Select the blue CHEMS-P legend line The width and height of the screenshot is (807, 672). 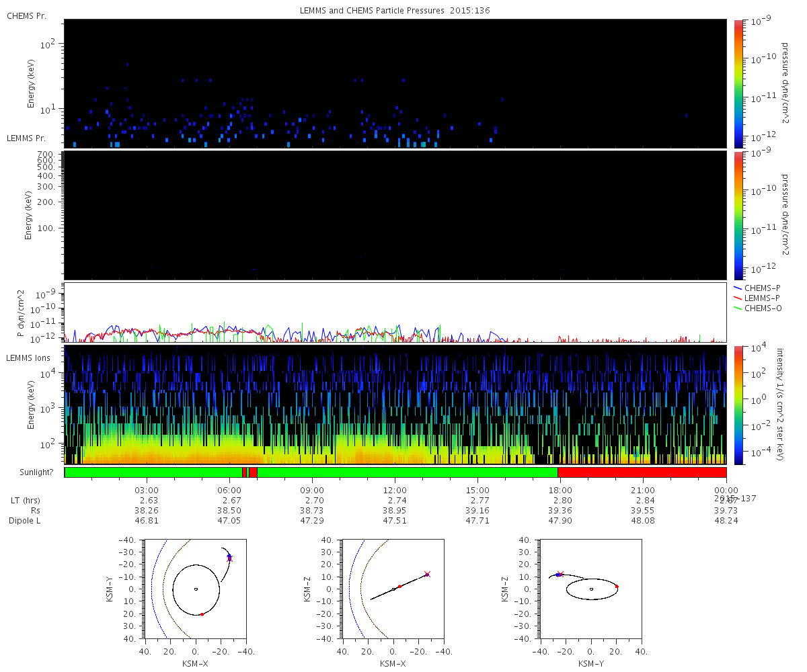[738, 288]
